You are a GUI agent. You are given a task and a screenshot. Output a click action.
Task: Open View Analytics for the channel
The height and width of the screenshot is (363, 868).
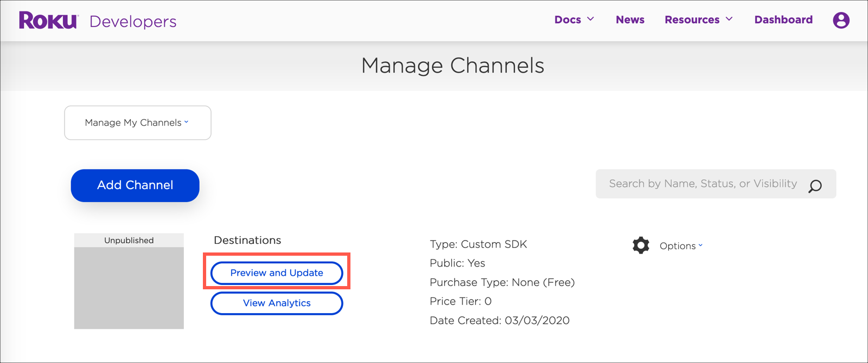tap(277, 303)
